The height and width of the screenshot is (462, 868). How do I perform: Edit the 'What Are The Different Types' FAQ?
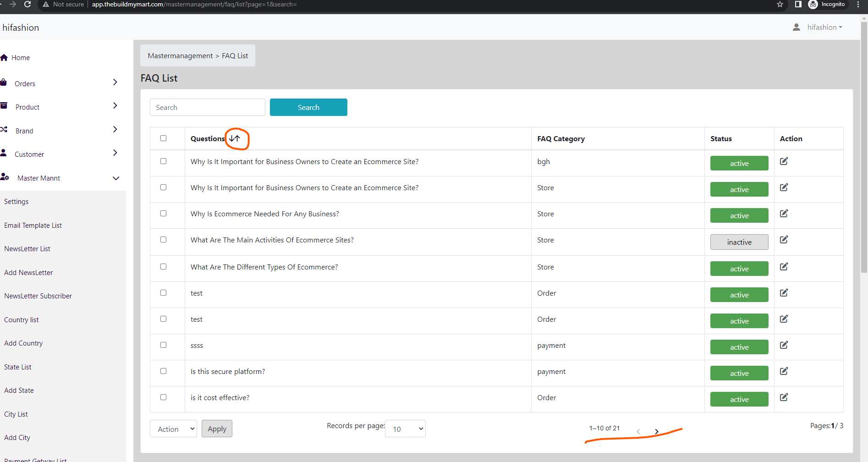(x=784, y=267)
